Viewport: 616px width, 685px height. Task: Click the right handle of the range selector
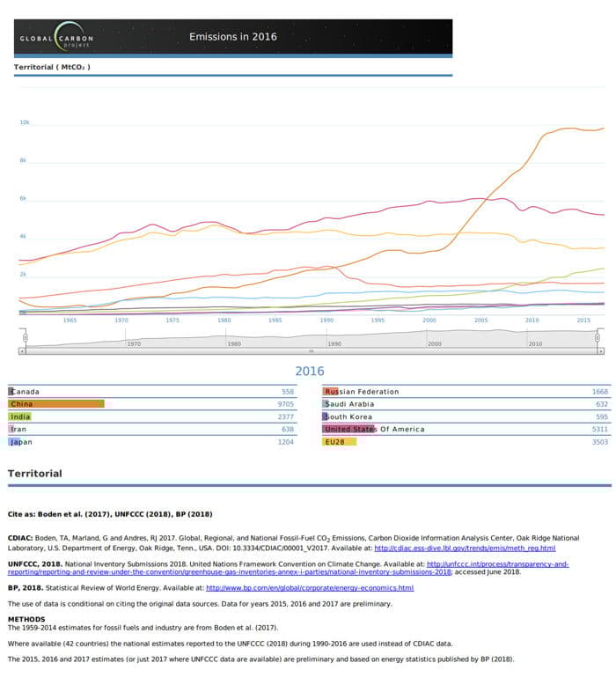pos(598,338)
